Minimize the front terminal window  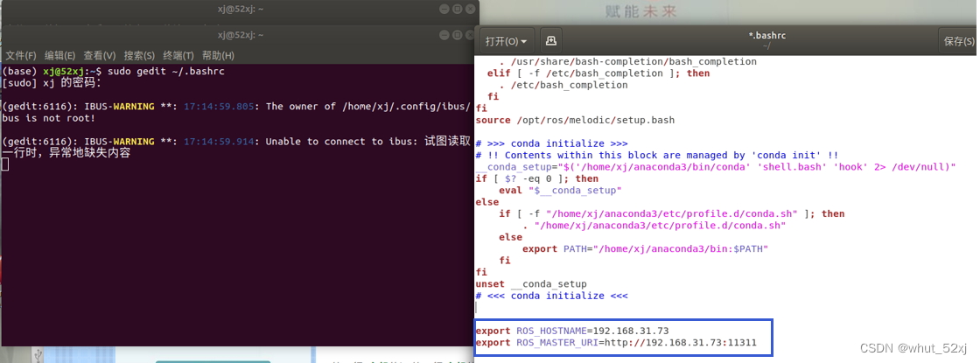[444, 36]
